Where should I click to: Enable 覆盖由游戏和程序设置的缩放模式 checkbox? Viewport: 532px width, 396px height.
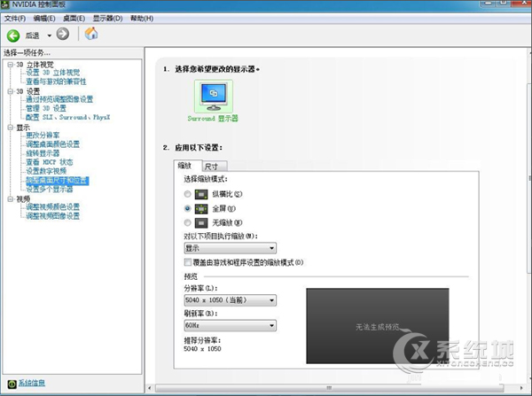(188, 262)
